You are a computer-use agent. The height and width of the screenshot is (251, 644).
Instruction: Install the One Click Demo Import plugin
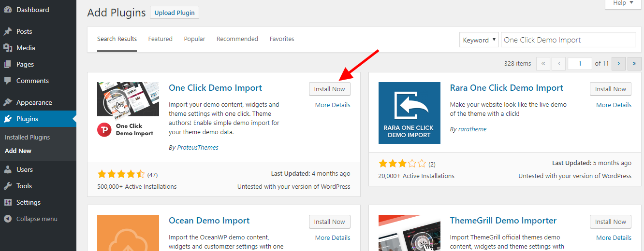329,89
